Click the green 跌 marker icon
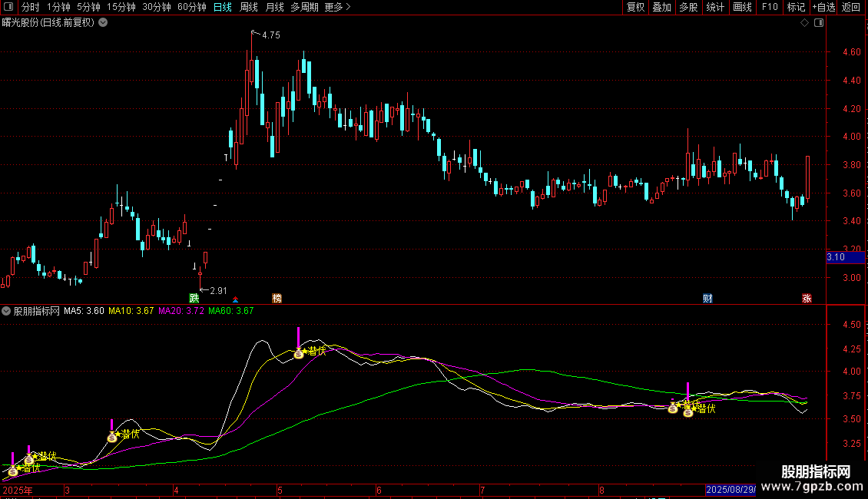Image resolution: width=868 pixels, height=499 pixels. (x=194, y=298)
